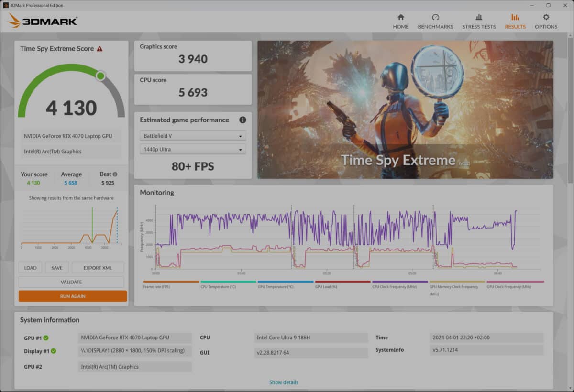Click the green check icon next to Display #1
Screen dimensions: 574x392
54,351
